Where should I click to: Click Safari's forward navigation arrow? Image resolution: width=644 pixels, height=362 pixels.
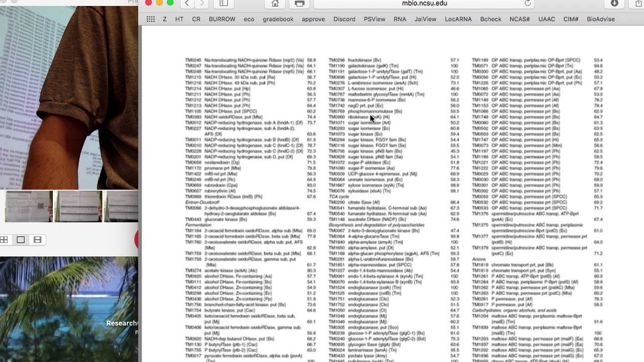pyautogui.click(x=202, y=4)
